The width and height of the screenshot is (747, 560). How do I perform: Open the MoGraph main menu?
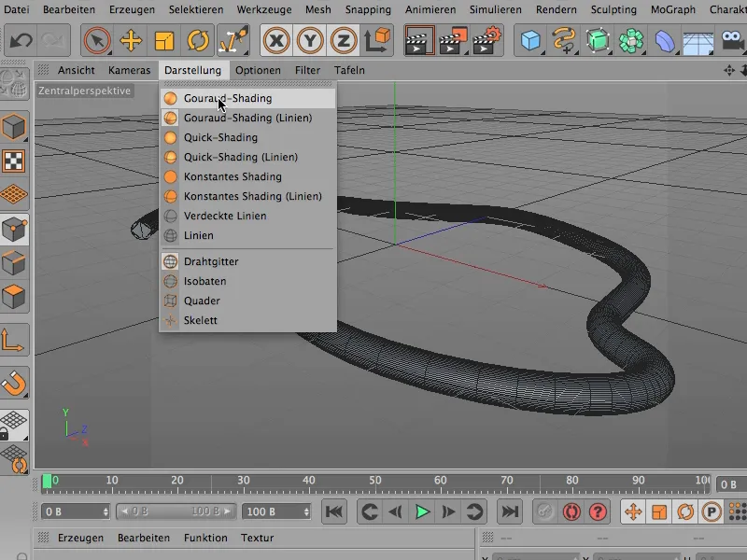[672, 9]
